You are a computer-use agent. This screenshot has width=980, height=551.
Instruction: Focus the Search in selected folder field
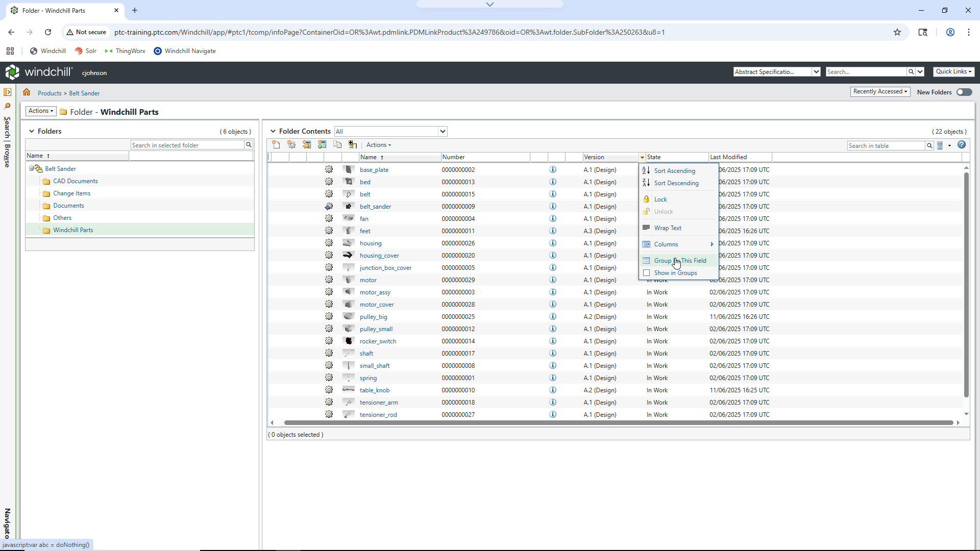[187, 145]
